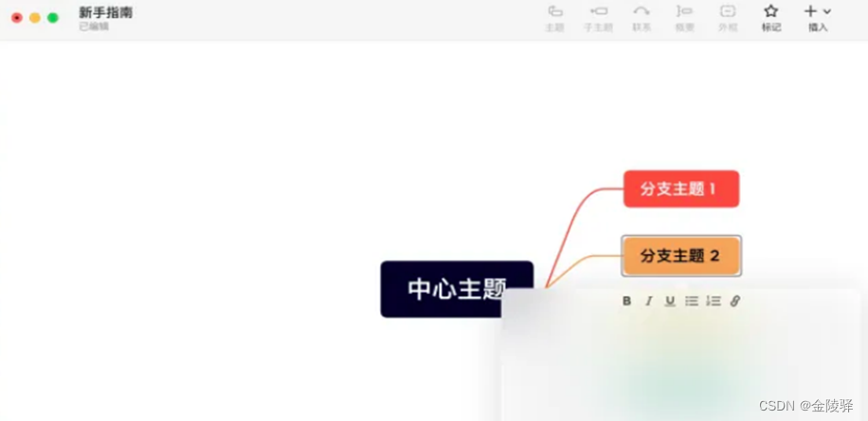Select the central topic 中心主题
This screenshot has width=868, height=421.
click(x=457, y=289)
